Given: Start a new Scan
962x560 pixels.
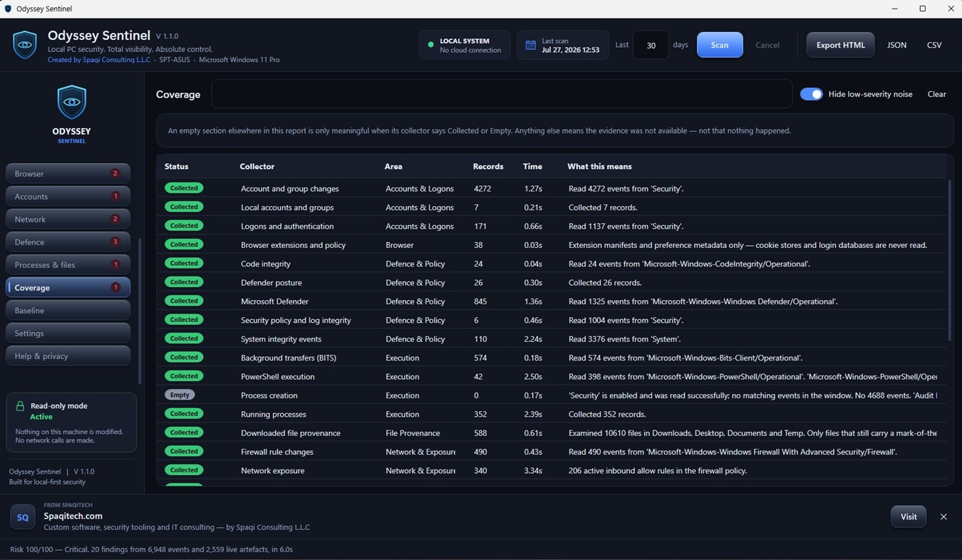Looking at the screenshot, I should [720, 45].
